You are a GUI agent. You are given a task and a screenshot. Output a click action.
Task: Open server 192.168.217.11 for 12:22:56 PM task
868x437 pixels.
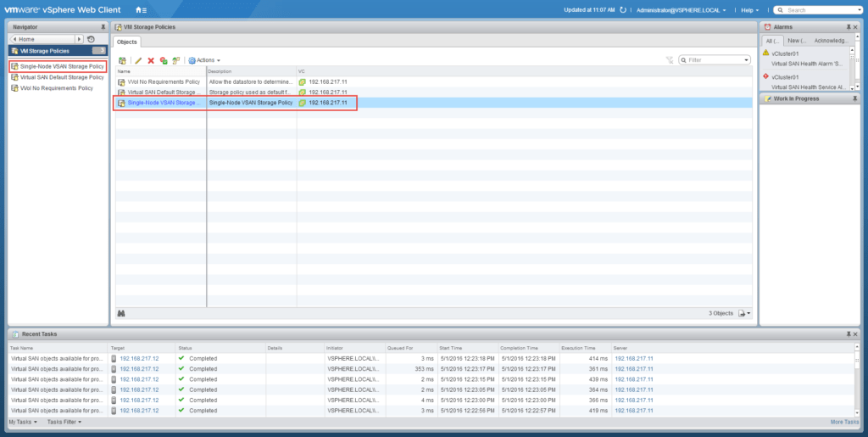tap(634, 411)
